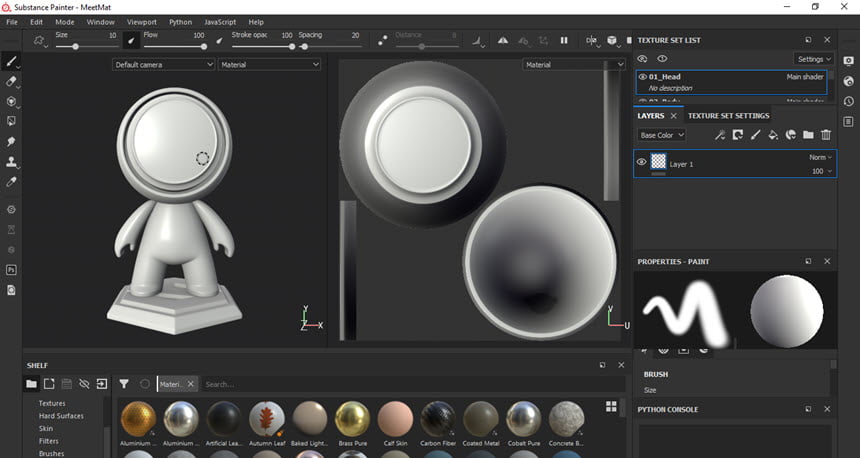Screen dimensions: 860x458
Task: Toggle the Shelf folder tree icon
Action: click(x=31, y=384)
